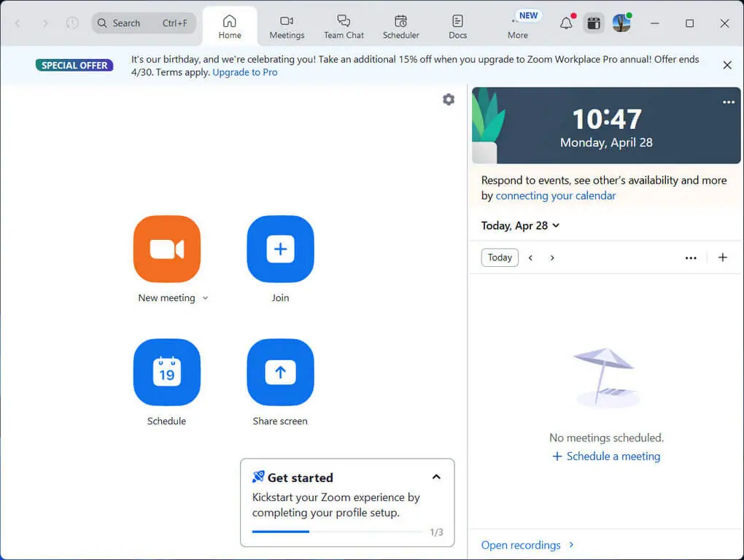The image size is (744, 560).
Task: Maximize the Zoom window
Action: [x=689, y=23]
